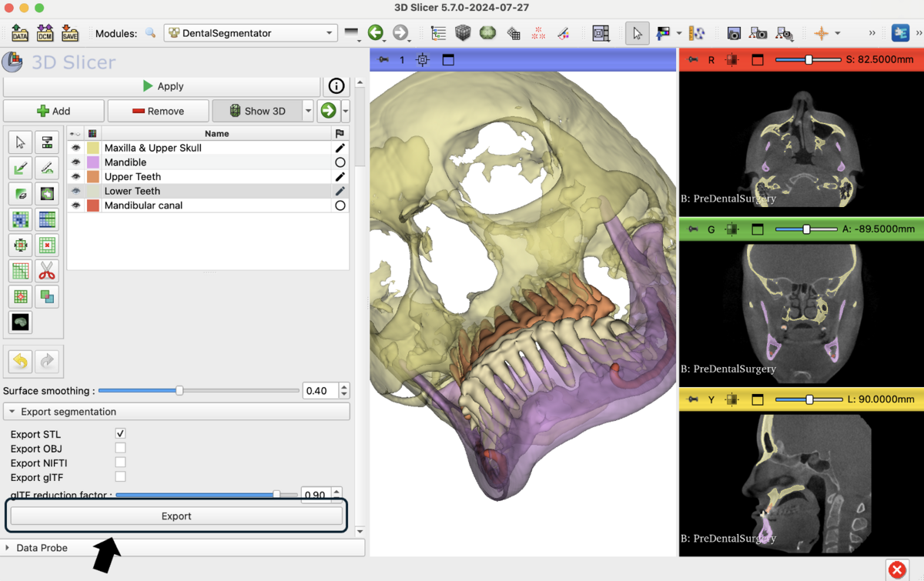Open the crosshair options dropdown arrow
Image resolution: width=924 pixels, height=581 pixels.
click(838, 33)
